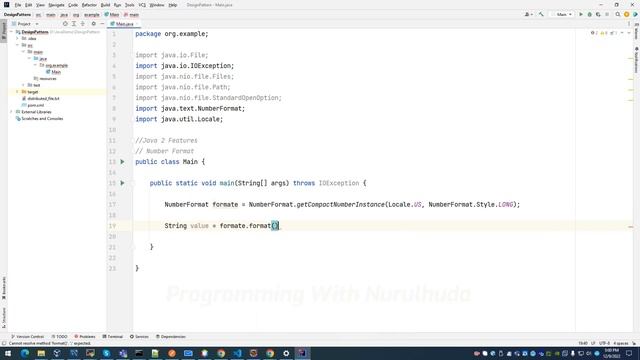Click the 4 spaces indent status item
The image size is (640, 360).
pyautogui.click(x=620, y=343)
